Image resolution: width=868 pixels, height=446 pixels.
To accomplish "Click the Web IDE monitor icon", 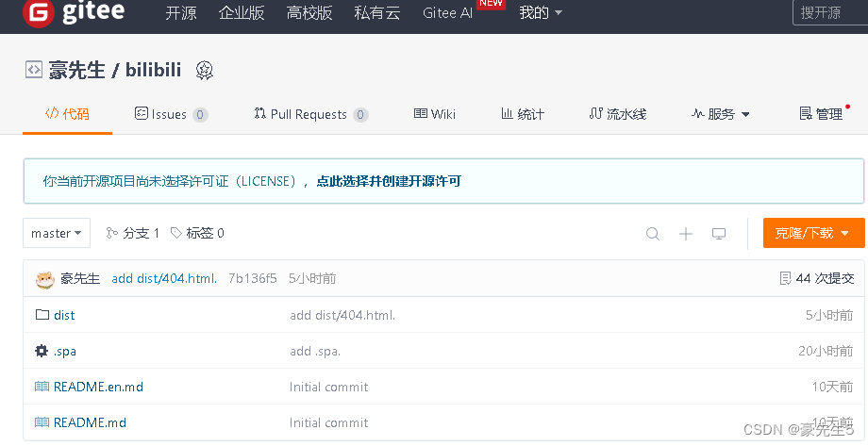I will click(x=719, y=234).
